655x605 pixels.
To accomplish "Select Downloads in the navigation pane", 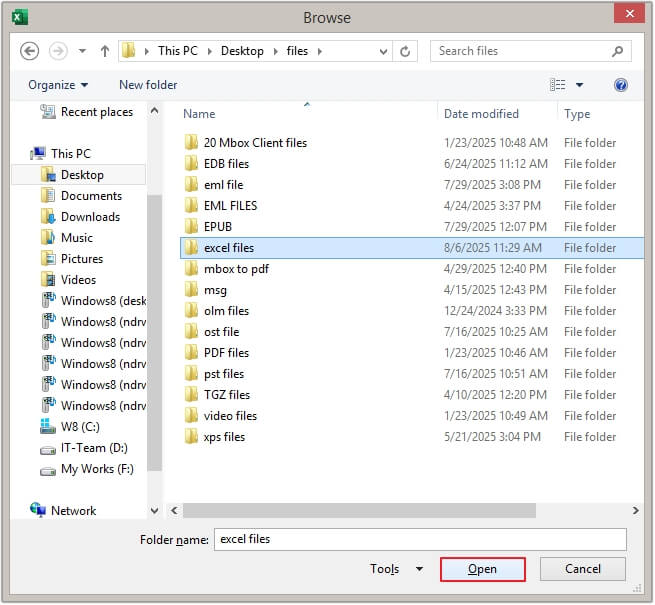I will 90,217.
